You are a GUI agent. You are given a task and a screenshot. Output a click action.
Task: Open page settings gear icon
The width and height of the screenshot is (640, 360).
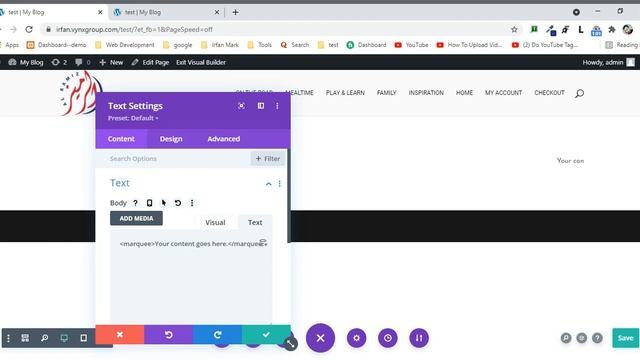[357, 338]
